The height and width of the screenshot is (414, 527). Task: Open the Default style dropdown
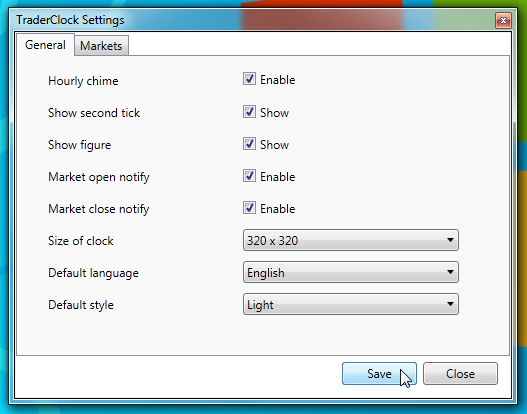coord(351,304)
